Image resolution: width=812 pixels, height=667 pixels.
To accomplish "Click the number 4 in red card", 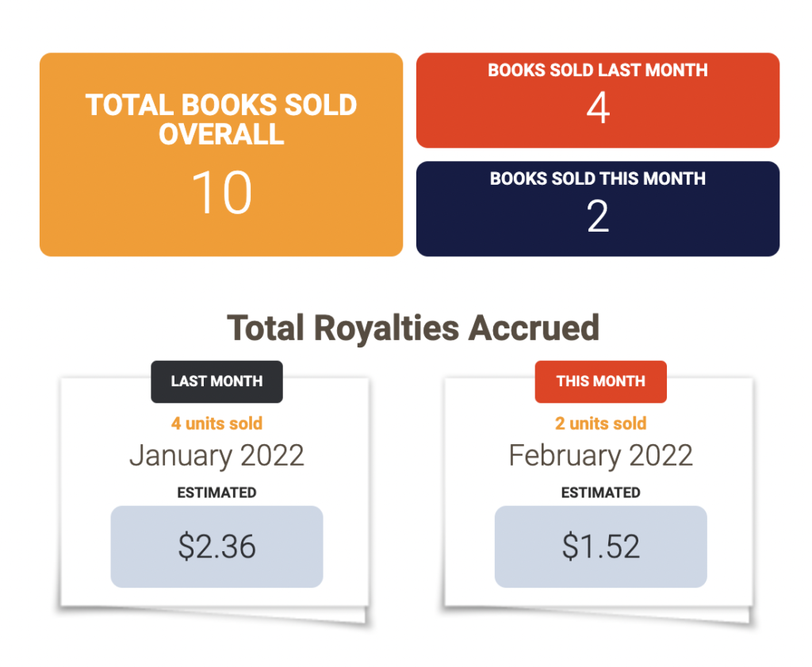I will point(598,108).
